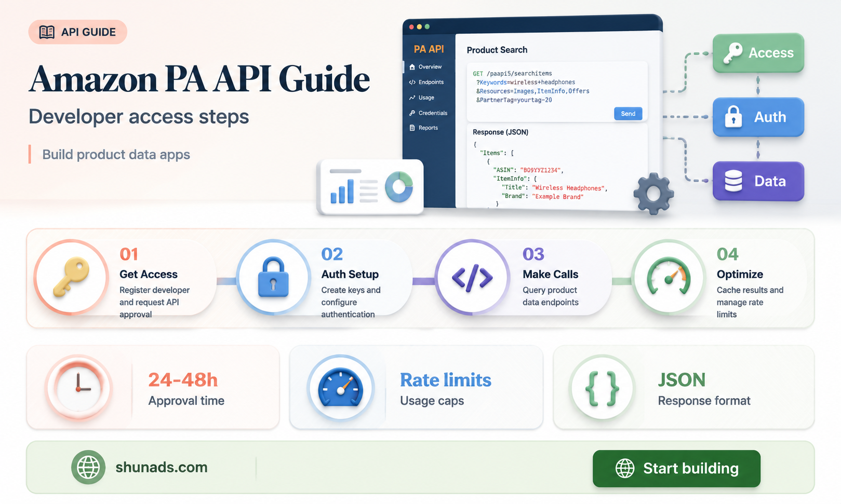Click the Response format label
Image resolution: width=841 pixels, height=504 pixels.
[704, 401]
